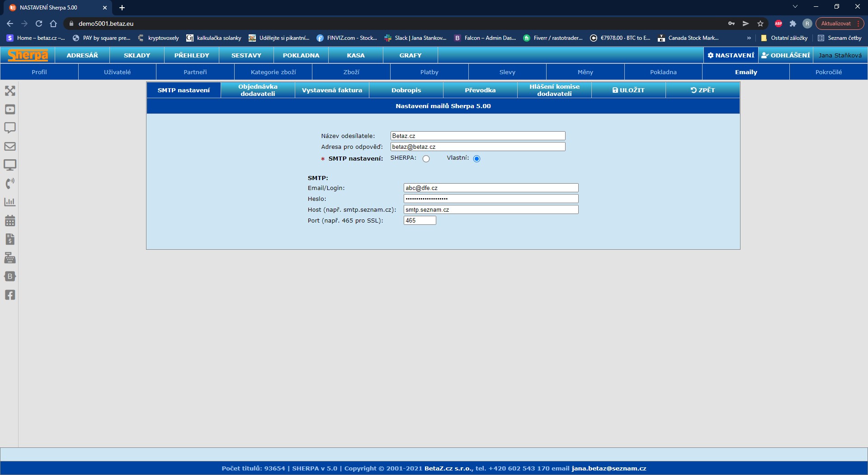The image size is (868, 475).
Task: Open the SKLADY main menu
Action: pyautogui.click(x=137, y=55)
